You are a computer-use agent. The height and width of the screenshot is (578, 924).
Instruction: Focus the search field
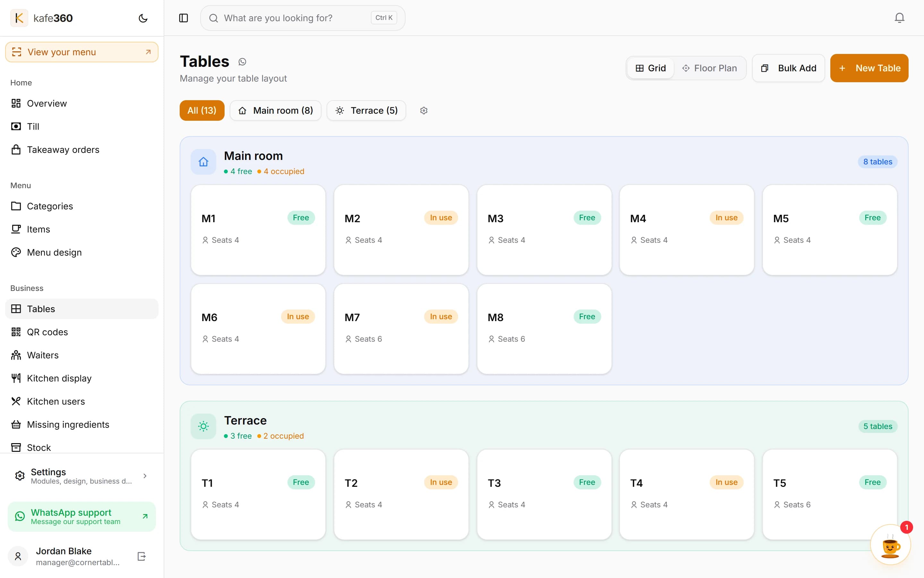[x=303, y=18]
